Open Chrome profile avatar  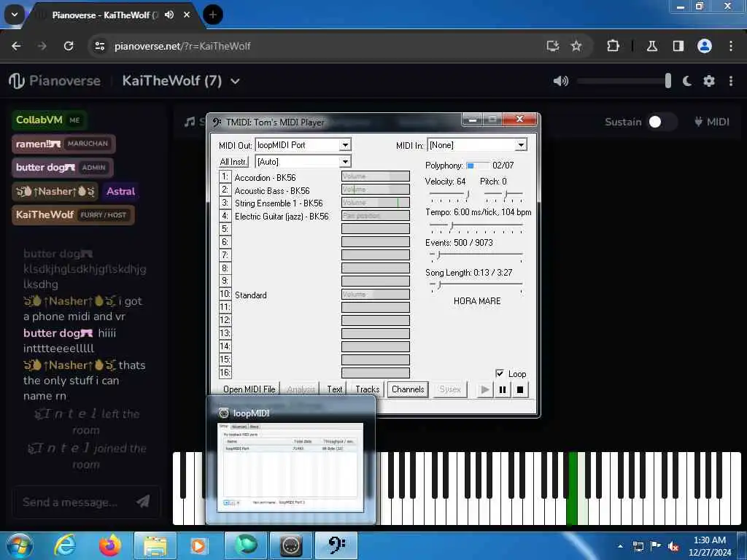[705, 46]
